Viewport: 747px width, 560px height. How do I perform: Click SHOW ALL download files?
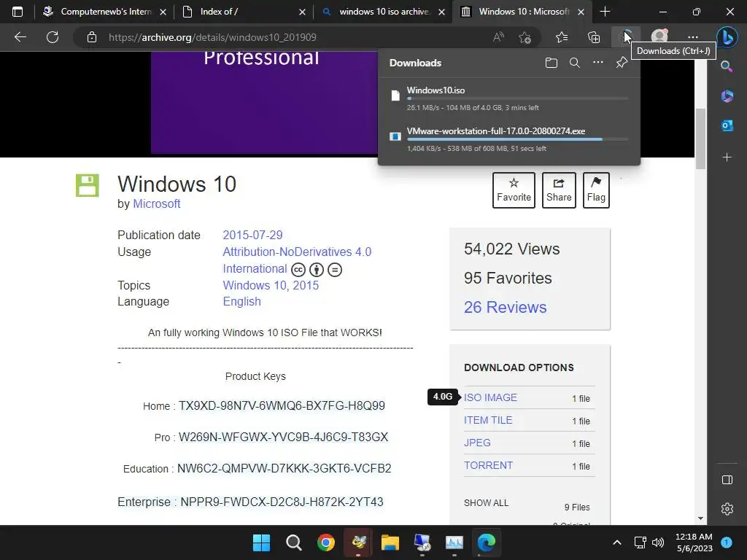486,503
